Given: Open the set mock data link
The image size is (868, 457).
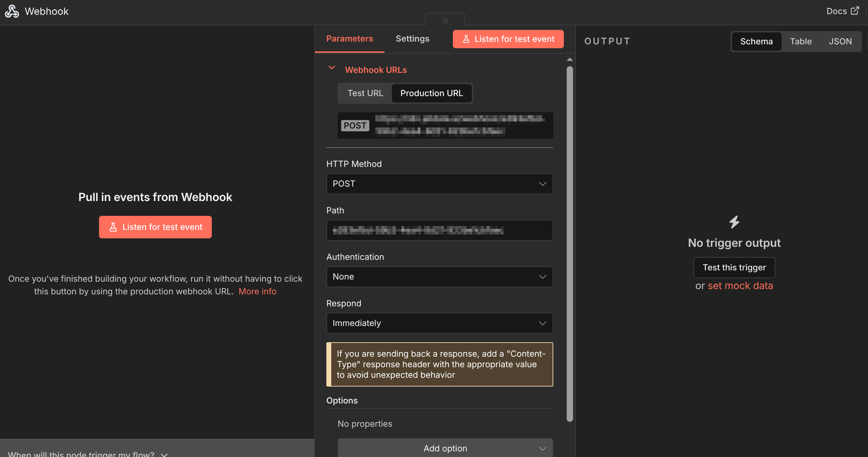Looking at the screenshot, I should (x=740, y=286).
